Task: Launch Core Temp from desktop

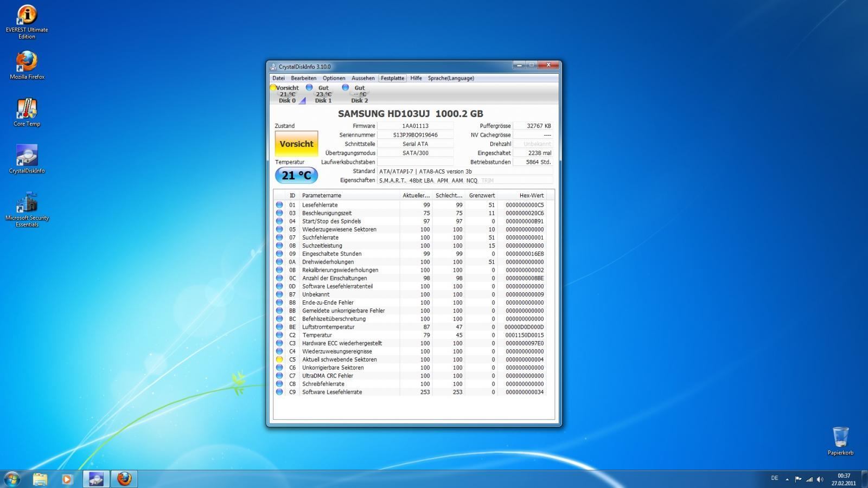Action: 27,112
